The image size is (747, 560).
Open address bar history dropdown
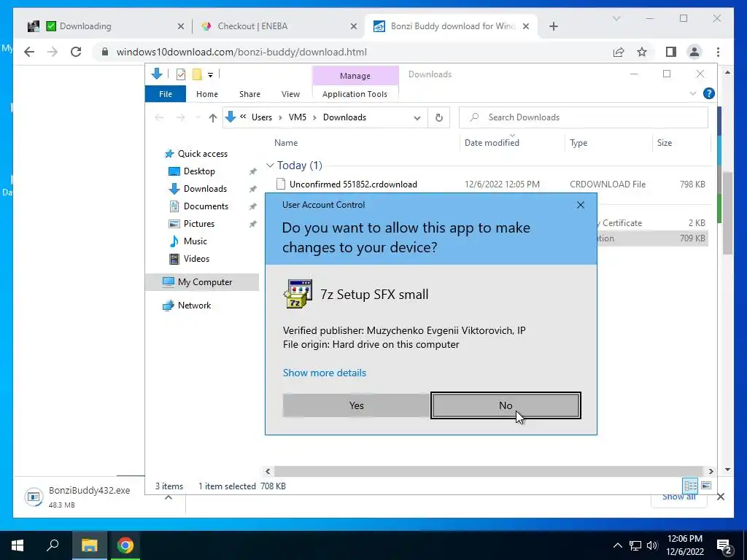417,117
